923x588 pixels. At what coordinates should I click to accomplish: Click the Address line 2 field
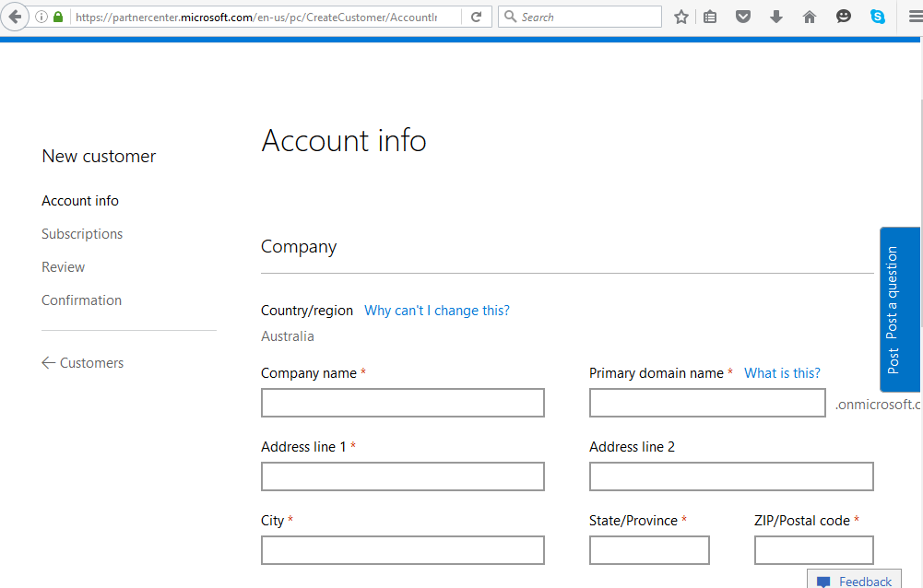pyautogui.click(x=731, y=476)
